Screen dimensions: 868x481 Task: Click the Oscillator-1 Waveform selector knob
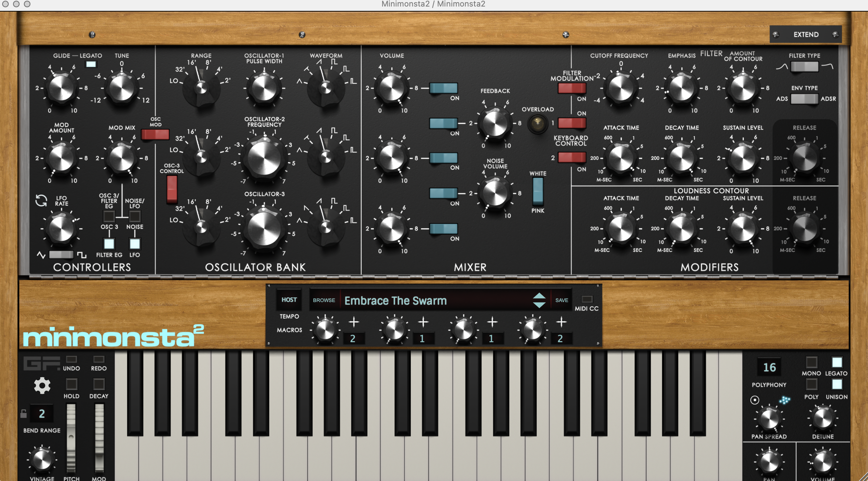[x=326, y=88]
